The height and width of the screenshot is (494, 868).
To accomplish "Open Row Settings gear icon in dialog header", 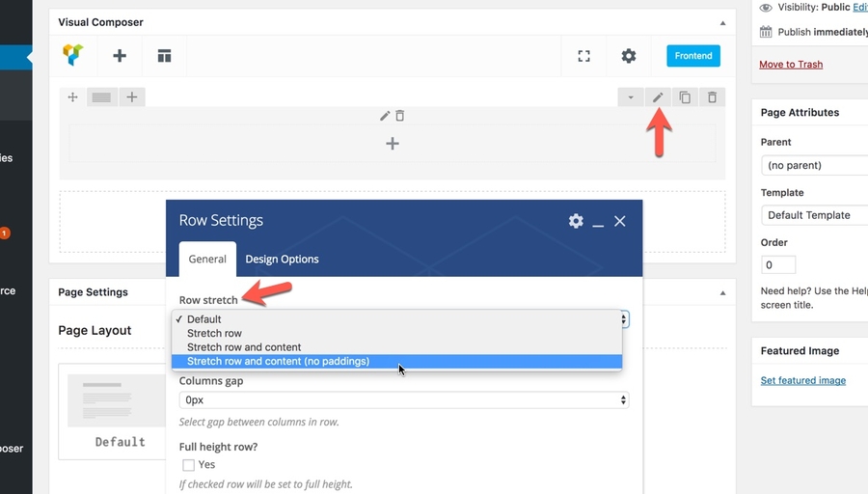I will [x=576, y=221].
